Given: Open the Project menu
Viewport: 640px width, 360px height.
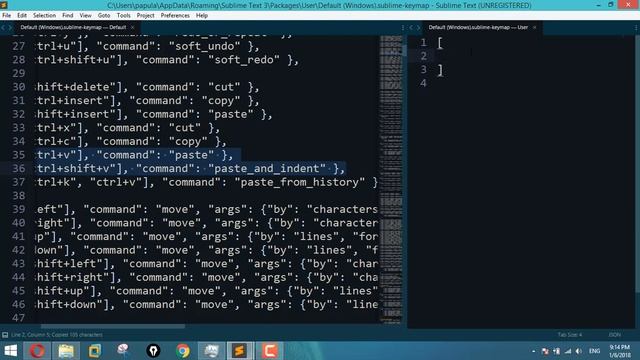Looking at the screenshot, I should pyautogui.click(x=145, y=16).
